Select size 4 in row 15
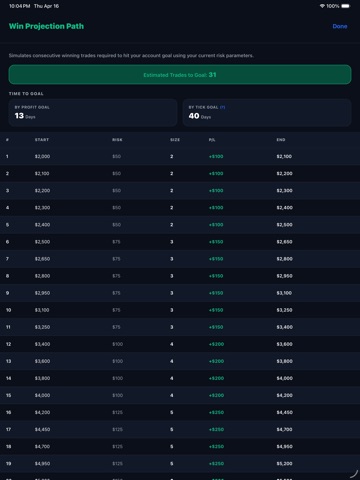360x480 pixels. coord(172,395)
